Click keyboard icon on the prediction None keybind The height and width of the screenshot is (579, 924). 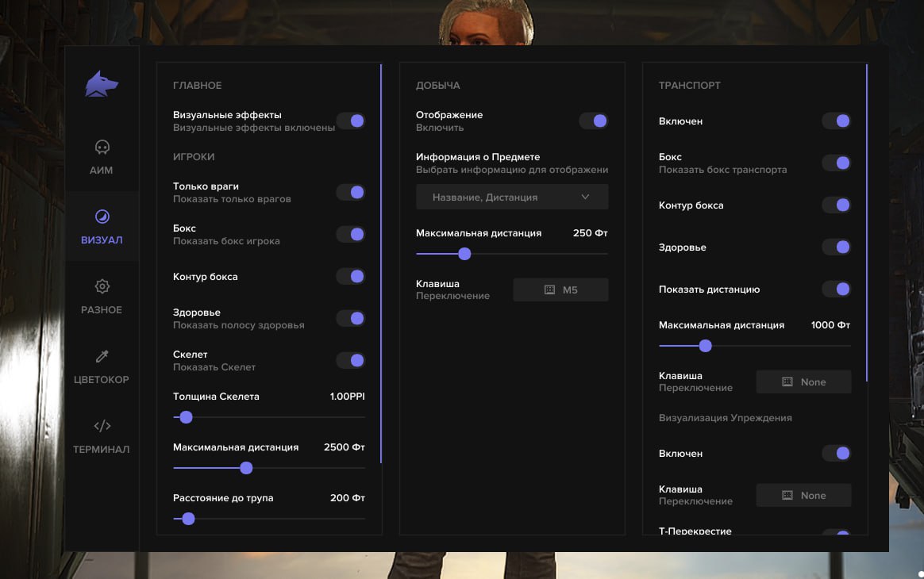[787, 495]
